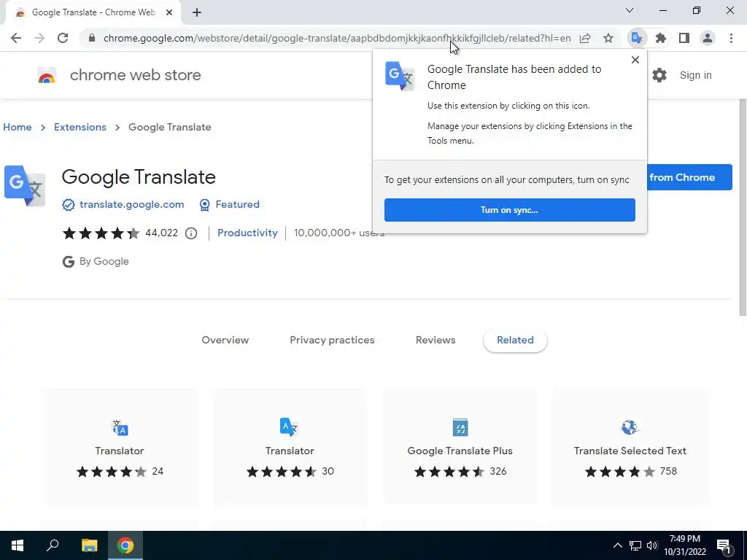Click the By Google text
Image resolution: width=747 pixels, height=560 pixels.
pos(104,262)
